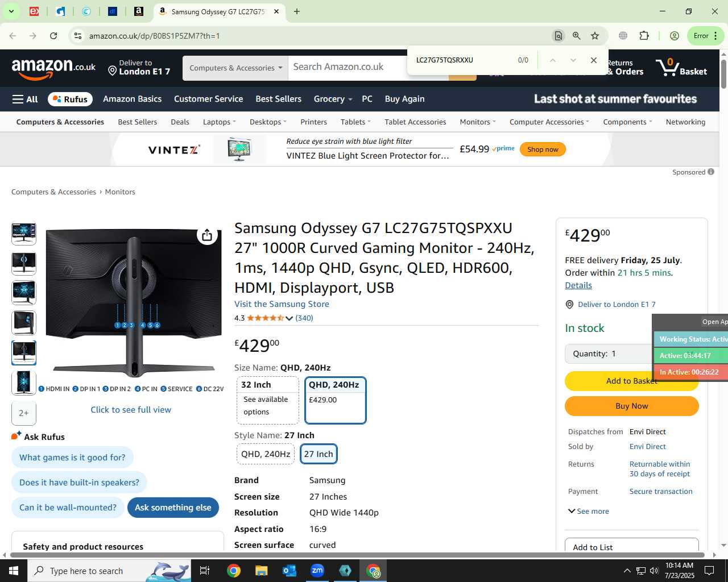Open new browser tab with plus
The width and height of the screenshot is (728, 582).
pyautogui.click(x=297, y=11)
